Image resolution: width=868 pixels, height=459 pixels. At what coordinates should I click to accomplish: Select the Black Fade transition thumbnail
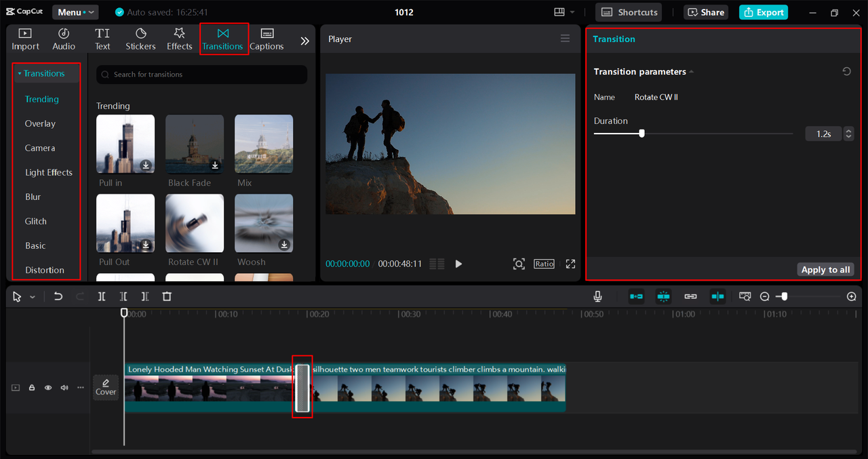pos(195,144)
